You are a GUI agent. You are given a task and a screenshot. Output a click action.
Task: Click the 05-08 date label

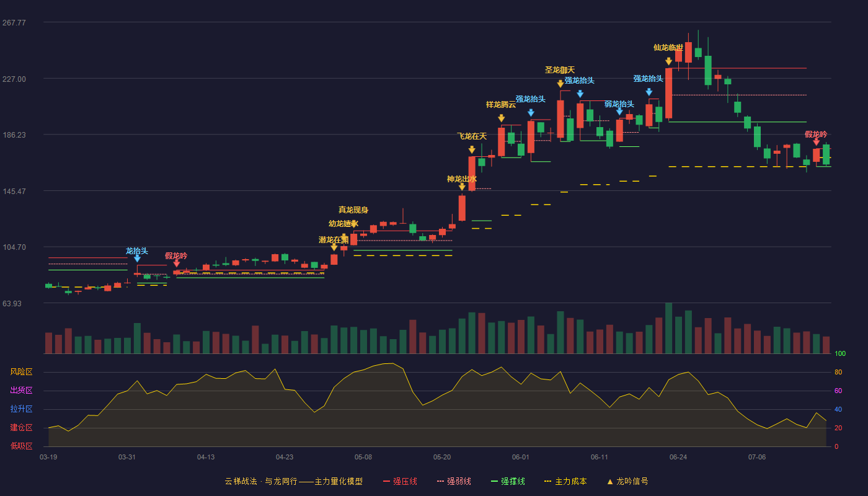coord(363,457)
